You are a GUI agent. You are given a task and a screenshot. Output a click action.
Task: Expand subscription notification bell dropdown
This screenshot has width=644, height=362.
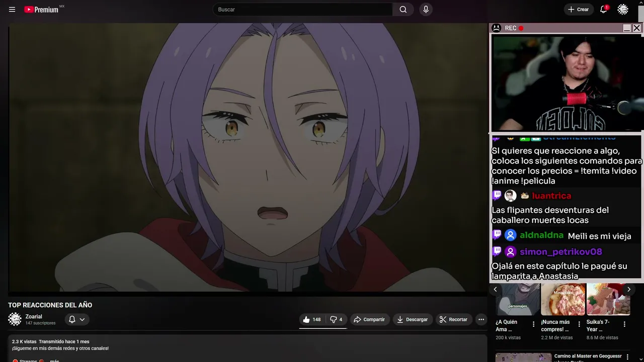coord(77,319)
